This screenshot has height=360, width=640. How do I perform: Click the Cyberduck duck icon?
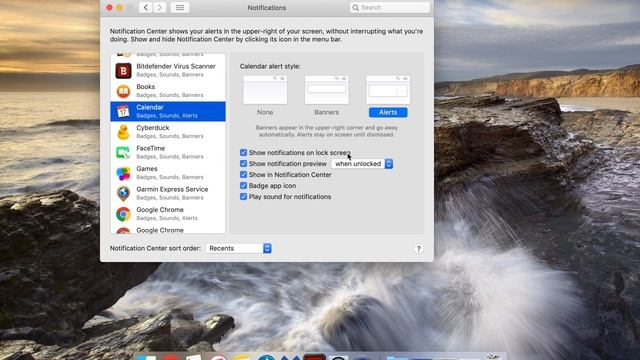(x=123, y=132)
